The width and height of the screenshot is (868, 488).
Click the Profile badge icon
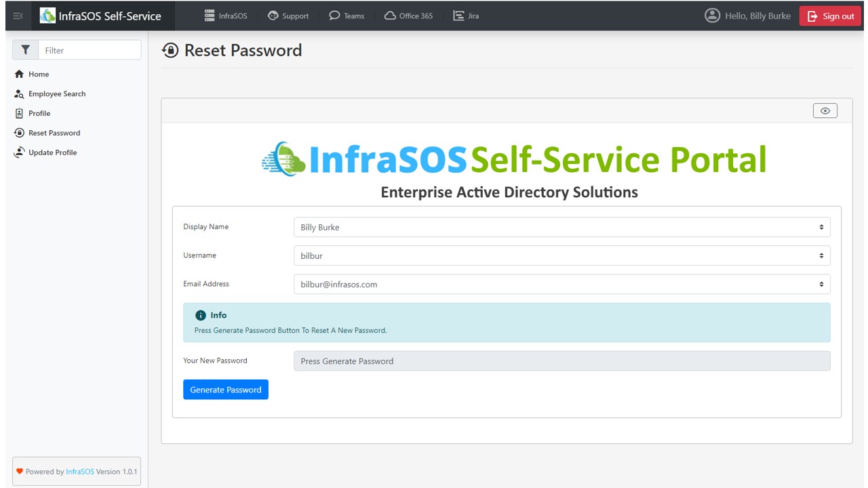point(19,113)
